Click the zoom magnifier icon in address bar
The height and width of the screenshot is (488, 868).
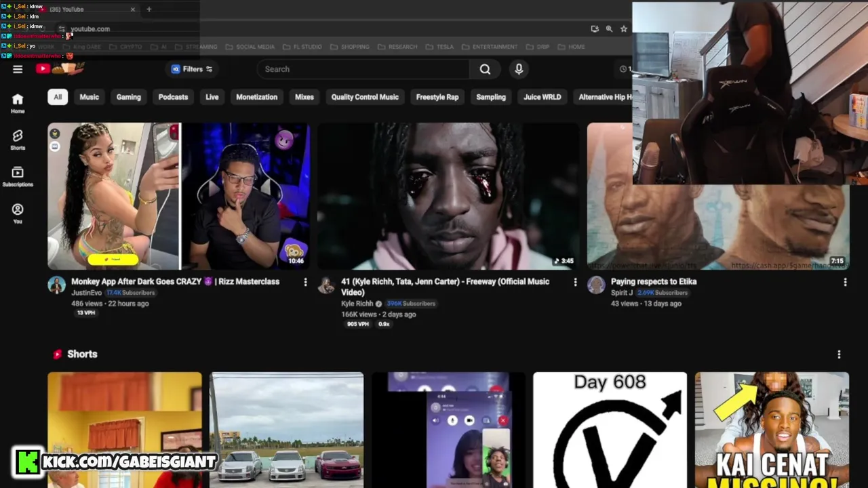pos(609,28)
